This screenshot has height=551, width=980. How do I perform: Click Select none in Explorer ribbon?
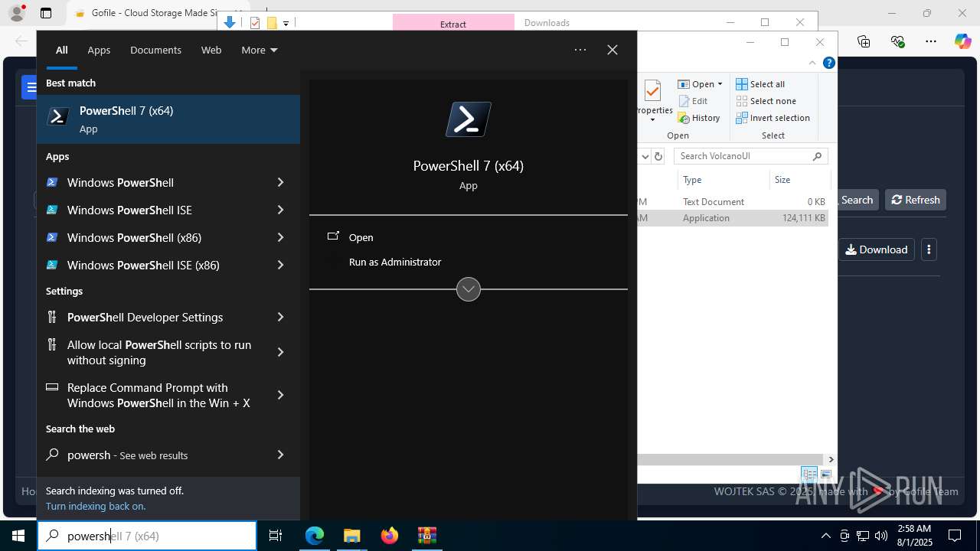(x=766, y=101)
